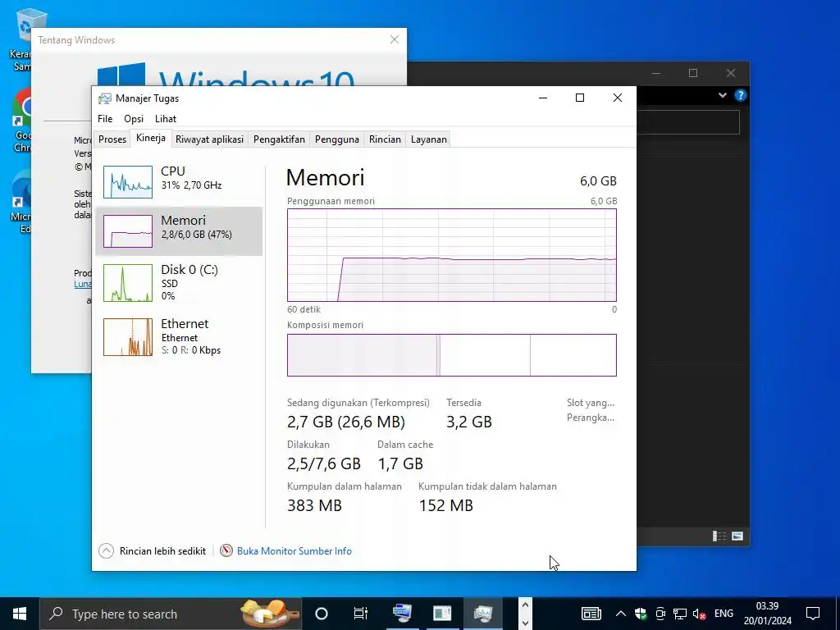Open the second pinned taskbar window icon

click(442, 614)
